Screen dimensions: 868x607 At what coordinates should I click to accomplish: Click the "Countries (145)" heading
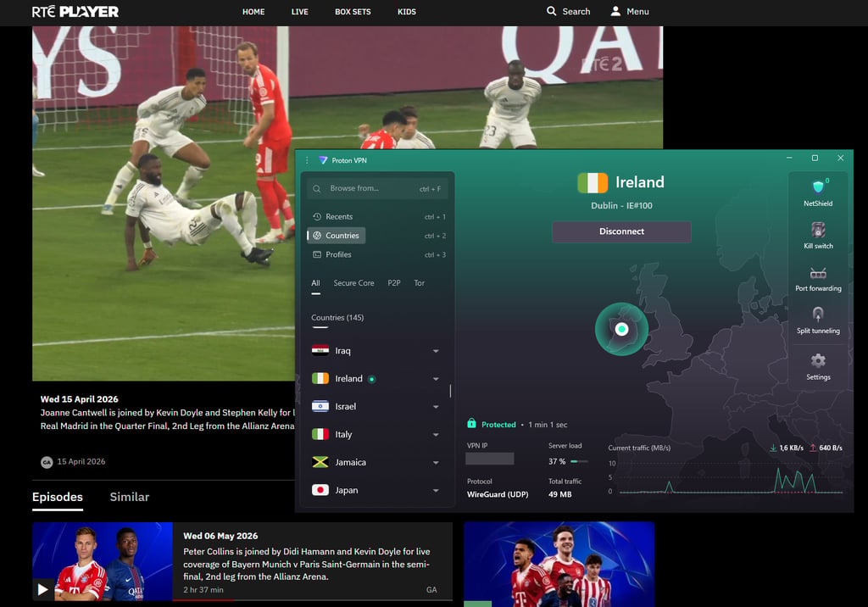337,318
